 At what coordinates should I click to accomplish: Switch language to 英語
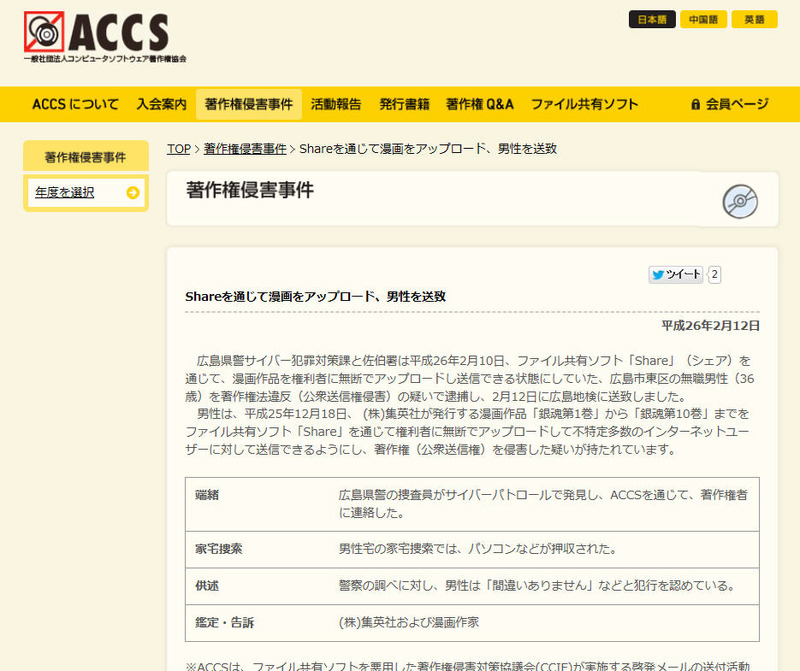754,20
